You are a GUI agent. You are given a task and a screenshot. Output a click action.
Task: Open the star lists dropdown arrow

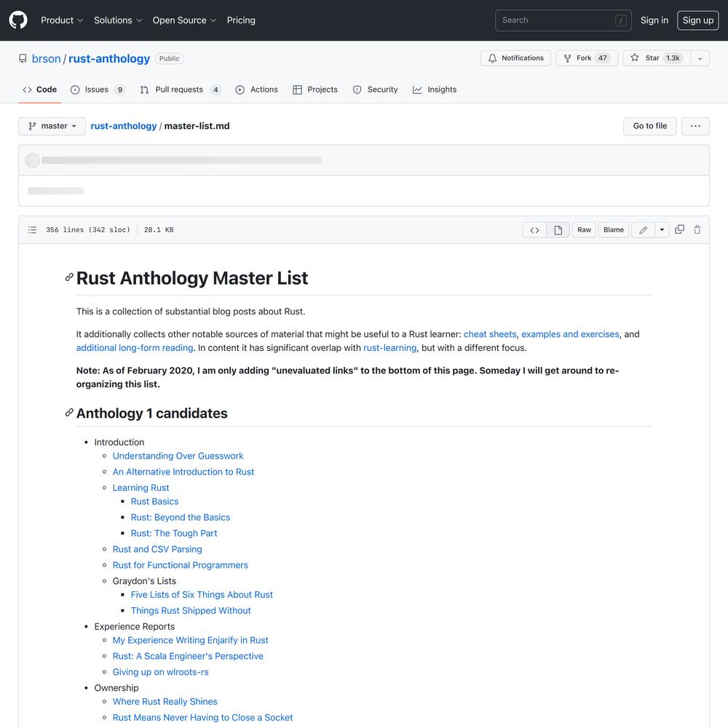[700, 58]
